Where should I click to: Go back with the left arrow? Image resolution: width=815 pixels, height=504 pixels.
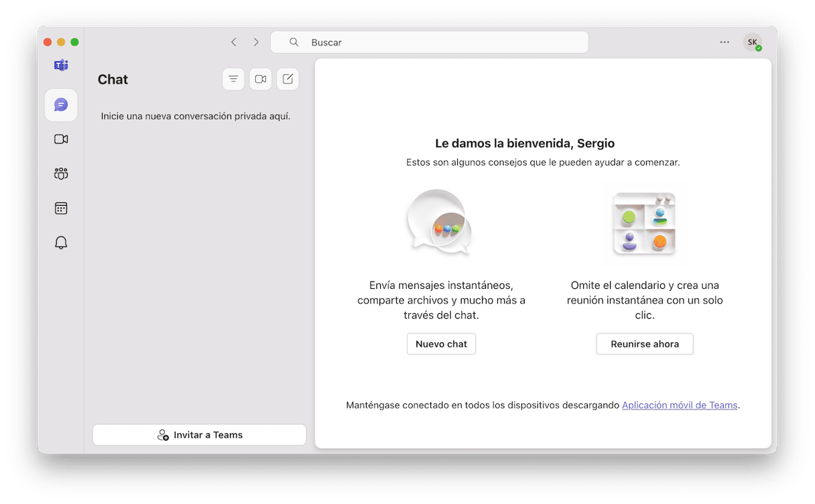coord(234,42)
